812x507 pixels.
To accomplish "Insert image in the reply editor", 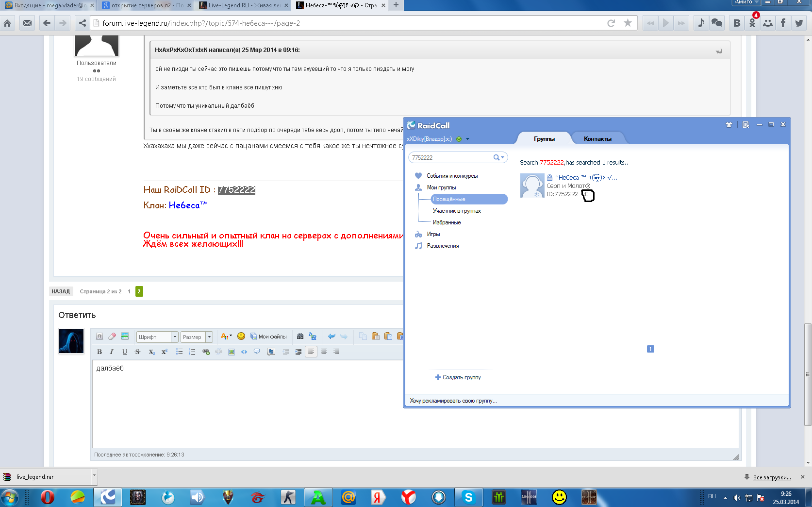I will pos(232,352).
